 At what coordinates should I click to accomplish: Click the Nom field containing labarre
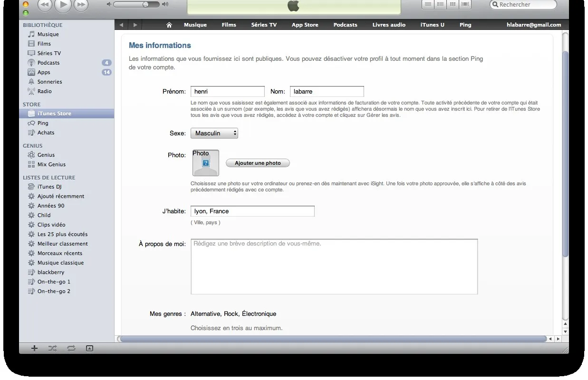(327, 92)
